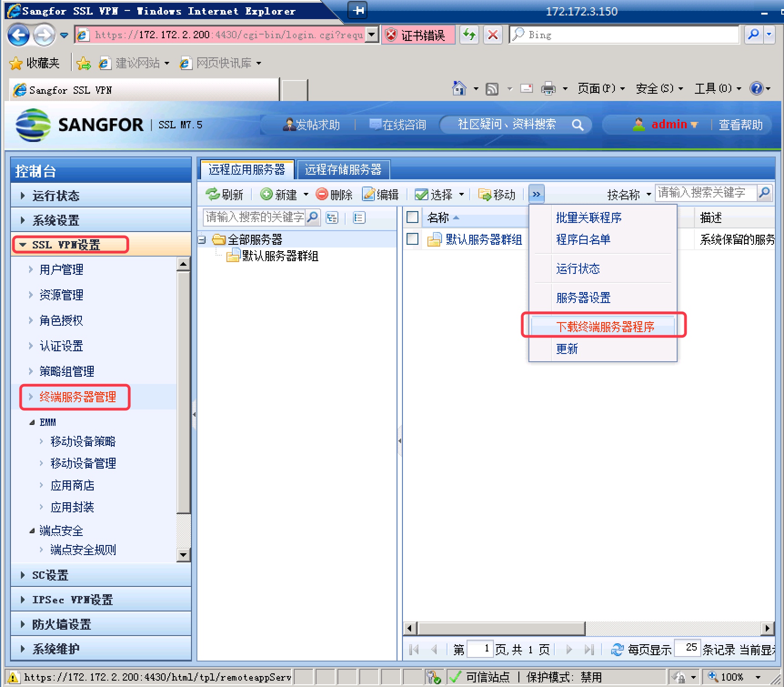Refresh the page using the green arrows icon

click(469, 35)
